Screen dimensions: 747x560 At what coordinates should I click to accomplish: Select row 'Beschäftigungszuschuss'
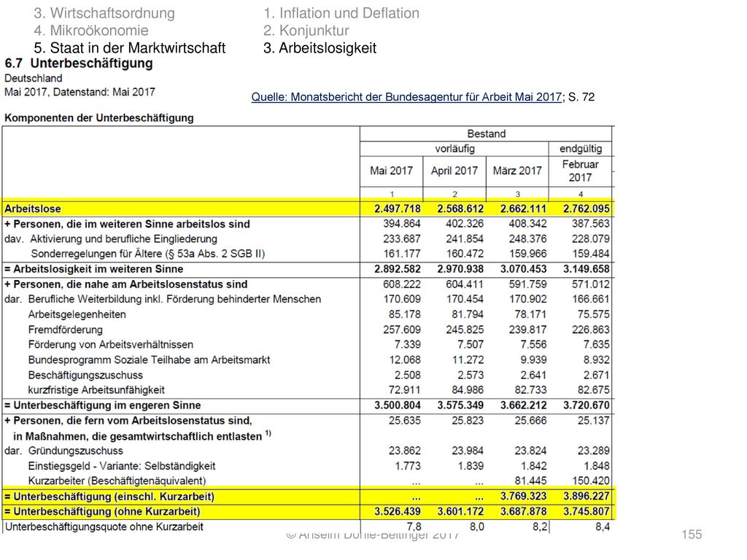click(x=85, y=376)
